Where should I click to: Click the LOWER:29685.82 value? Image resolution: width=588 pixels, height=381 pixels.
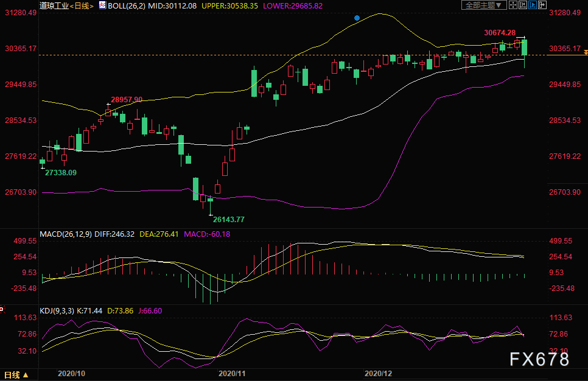coord(293,6)
